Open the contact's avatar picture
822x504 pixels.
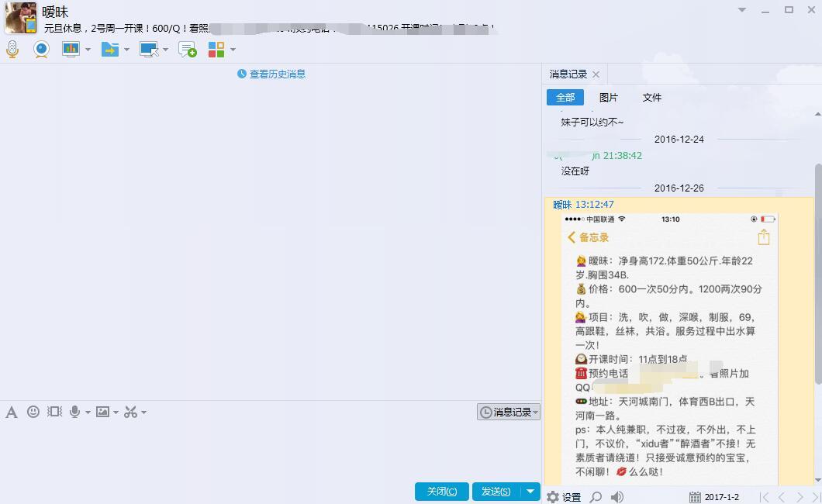coord(21,18)
